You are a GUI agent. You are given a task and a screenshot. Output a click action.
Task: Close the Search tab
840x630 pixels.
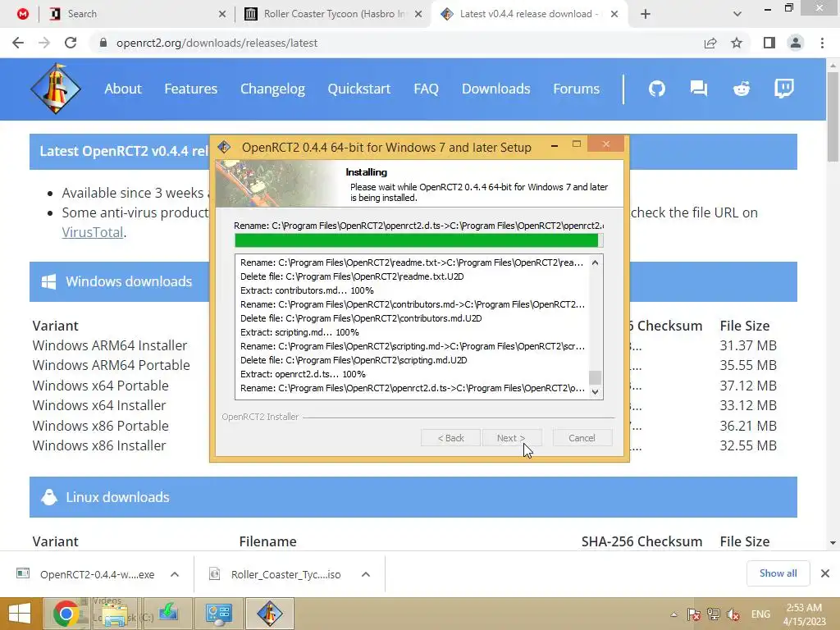pos(222,15)
